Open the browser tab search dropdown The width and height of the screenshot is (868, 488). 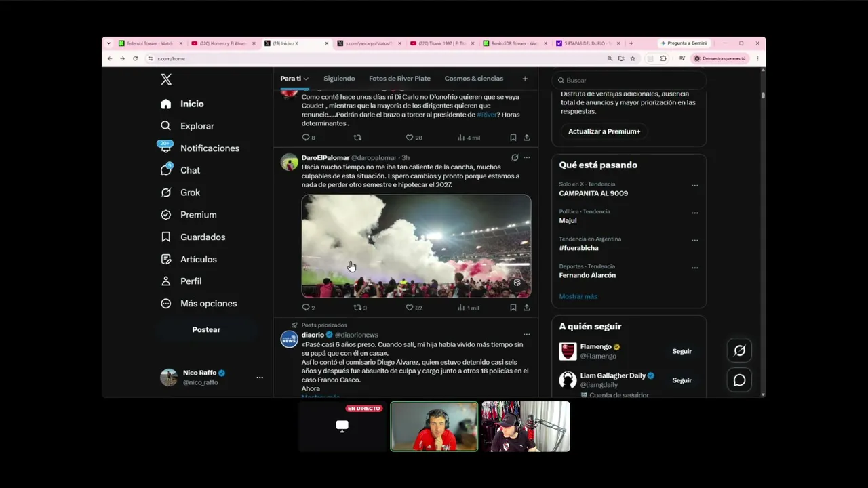tap(108, 43)
